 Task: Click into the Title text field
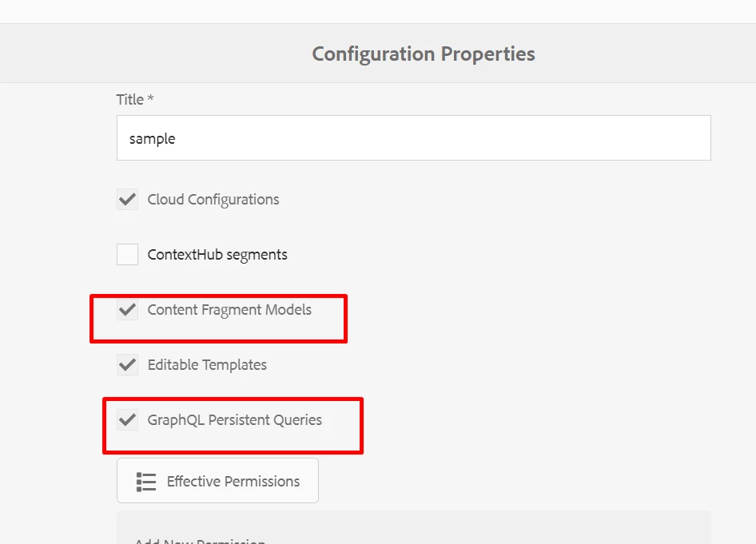pyautogui.click(x=413, y=138)
